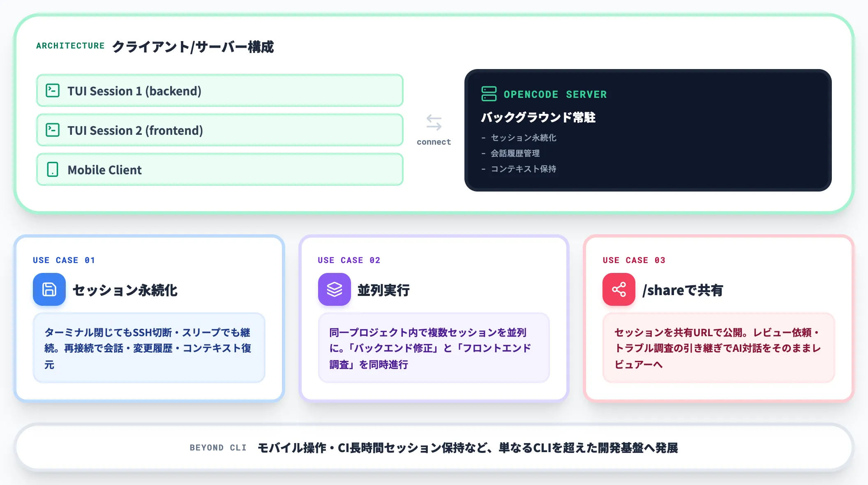This screenshot has width=868, height=485.
Task: Click the USE CASE 03 label
Action: (634, 260)
